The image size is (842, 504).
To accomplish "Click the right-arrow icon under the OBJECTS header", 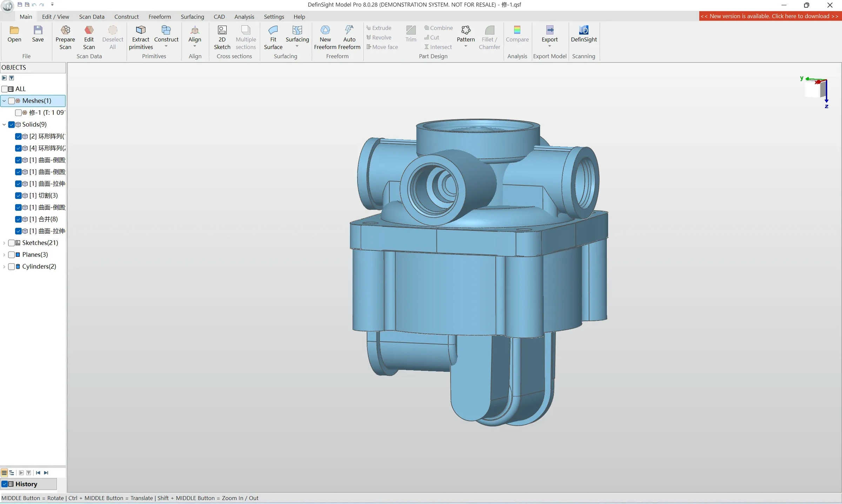I will tap(4, 78).
